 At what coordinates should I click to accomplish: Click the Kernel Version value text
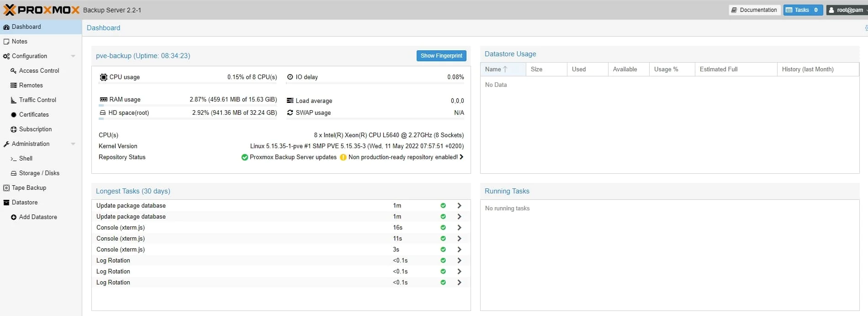[357, 146]
